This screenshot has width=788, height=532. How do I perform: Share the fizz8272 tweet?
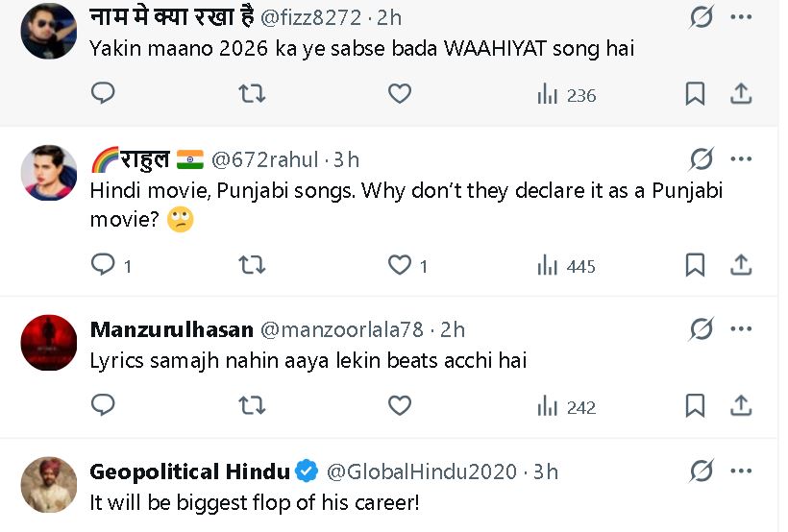(741, 94)
